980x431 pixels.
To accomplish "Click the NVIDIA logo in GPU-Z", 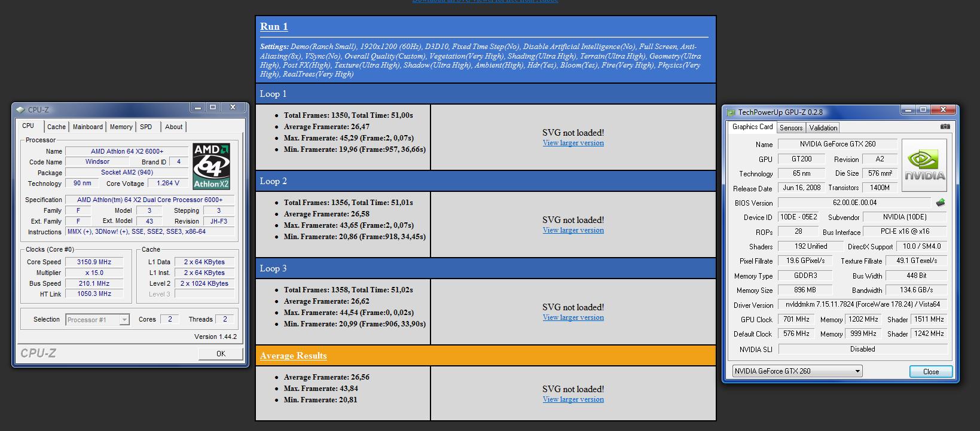I will 924,165.
